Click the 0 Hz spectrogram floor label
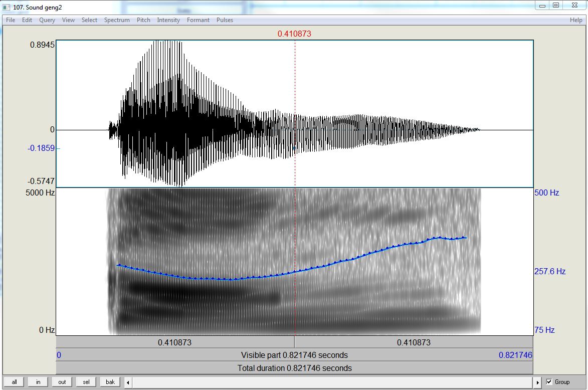588x390 pixels. (47, 330)
